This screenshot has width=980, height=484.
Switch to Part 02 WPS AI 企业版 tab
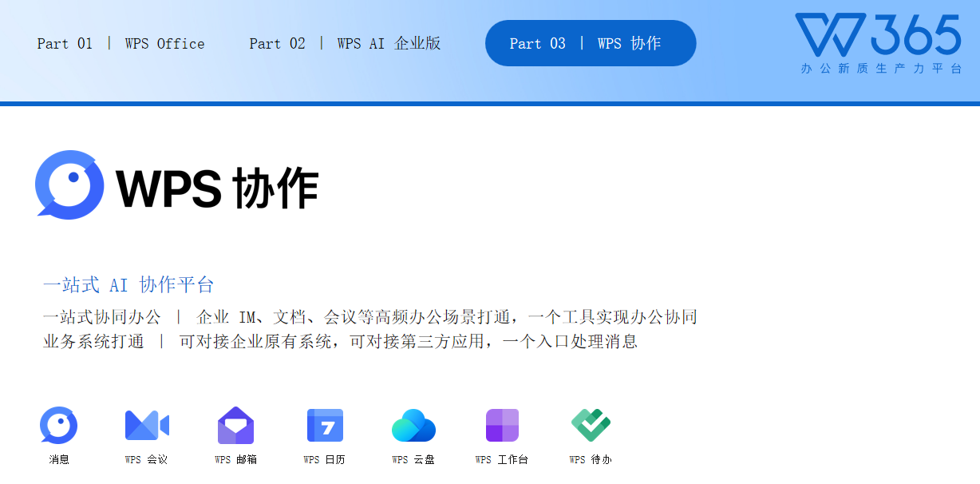(345, 44)
